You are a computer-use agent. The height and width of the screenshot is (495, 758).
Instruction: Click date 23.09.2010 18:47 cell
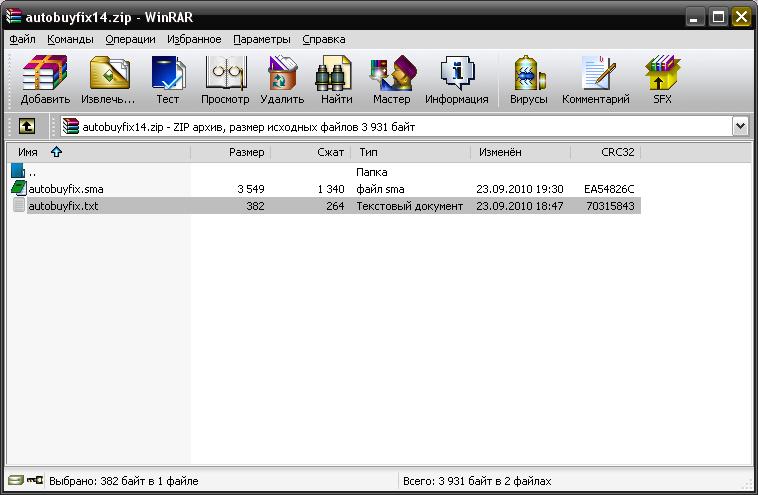520,206
